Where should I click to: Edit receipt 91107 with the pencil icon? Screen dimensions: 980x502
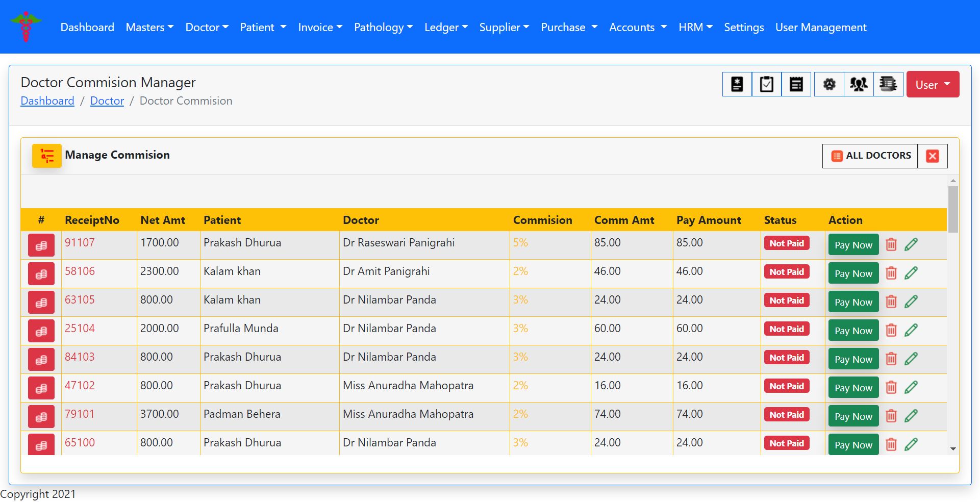click(911, 245)
